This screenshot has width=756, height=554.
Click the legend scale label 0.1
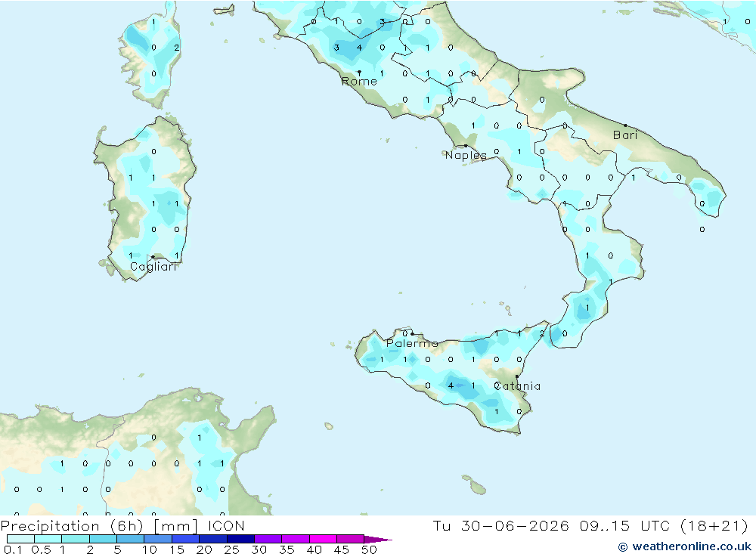pos(13,549)
